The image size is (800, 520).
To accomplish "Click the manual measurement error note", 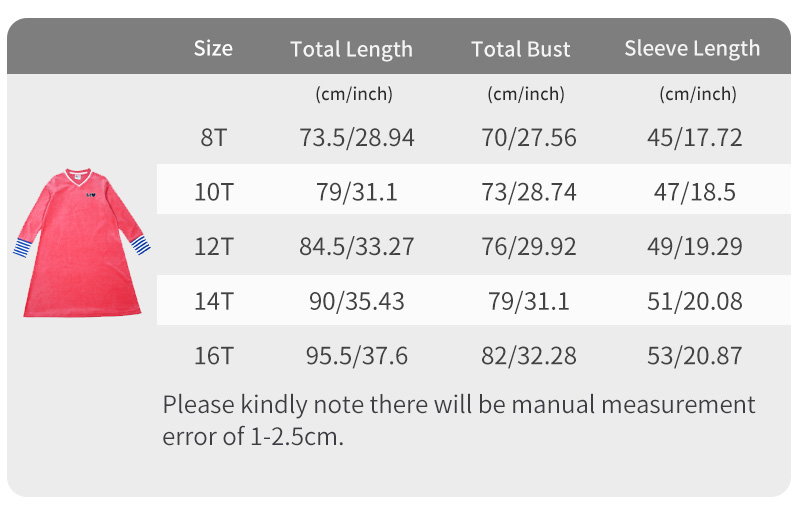I will point(458,421).
